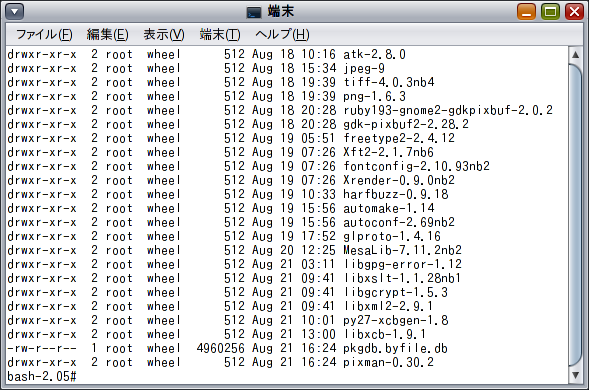Viewport: 589px width, 390px height.
Task: Click the jpeg-9 directory name
Action: [x=364, y=68]
